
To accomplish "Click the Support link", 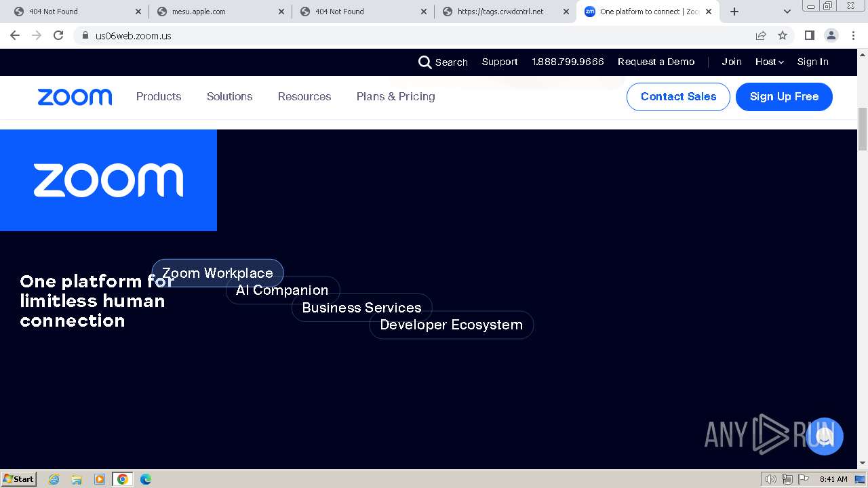I will pyautogui.click(x=500, y=62).
